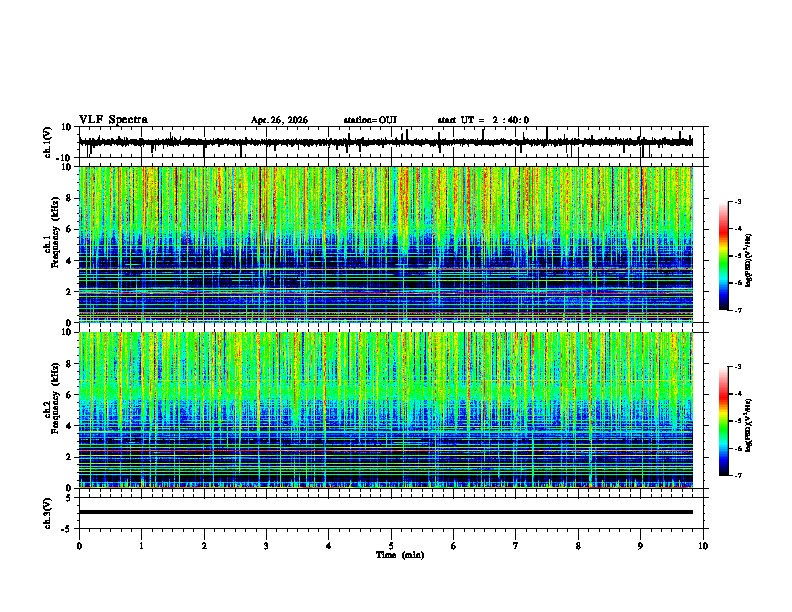The image size is (792, 612).
Task: Click the ch.1 Frequency (kHz) axis label
Action: point(52,244)
